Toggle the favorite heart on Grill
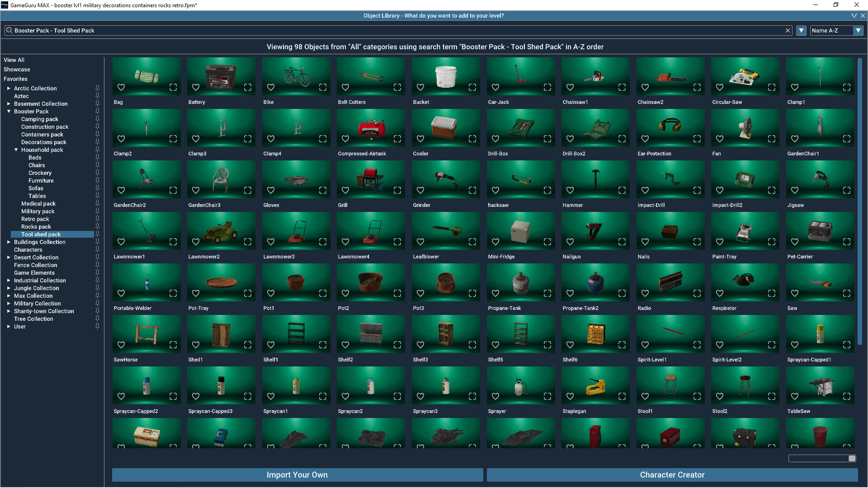This screenshot has height=488, width=868. tap(345, 190)
